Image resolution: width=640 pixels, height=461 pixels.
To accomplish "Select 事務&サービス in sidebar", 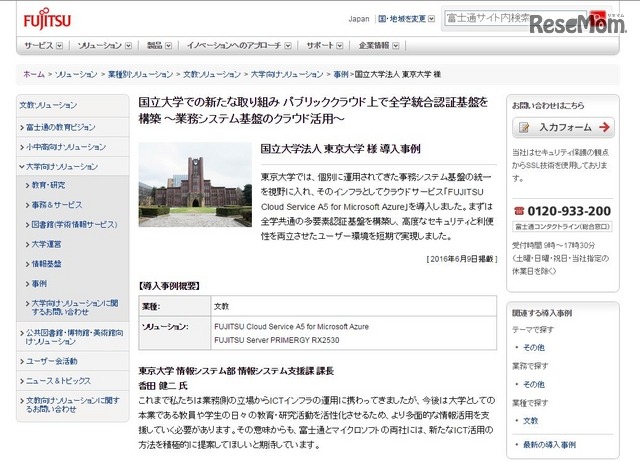I will [x=57, y=205].
